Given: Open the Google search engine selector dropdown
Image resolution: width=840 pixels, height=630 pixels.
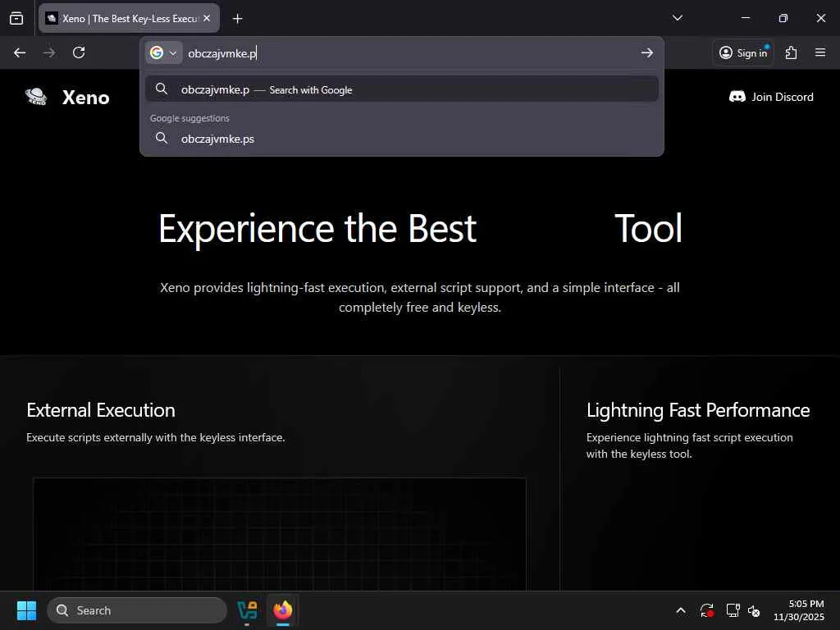Looking at the screenshot, I should point(163,53).
